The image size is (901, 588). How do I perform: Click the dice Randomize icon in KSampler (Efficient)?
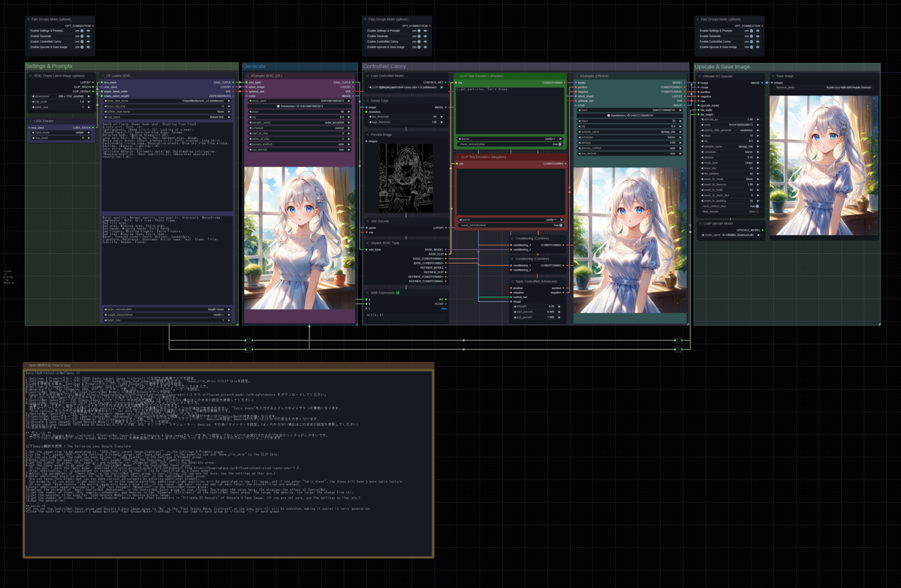point(608,116)
